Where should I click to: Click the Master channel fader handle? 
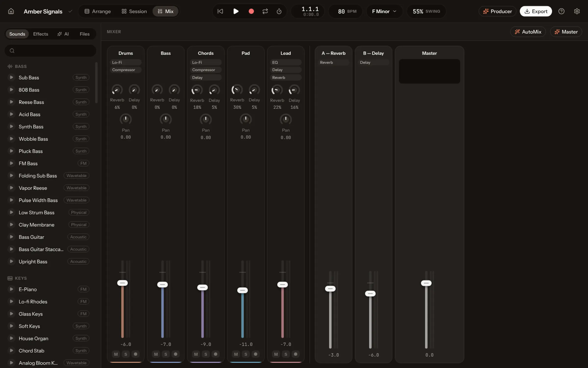pyautogui.click(x=426, y=283)
